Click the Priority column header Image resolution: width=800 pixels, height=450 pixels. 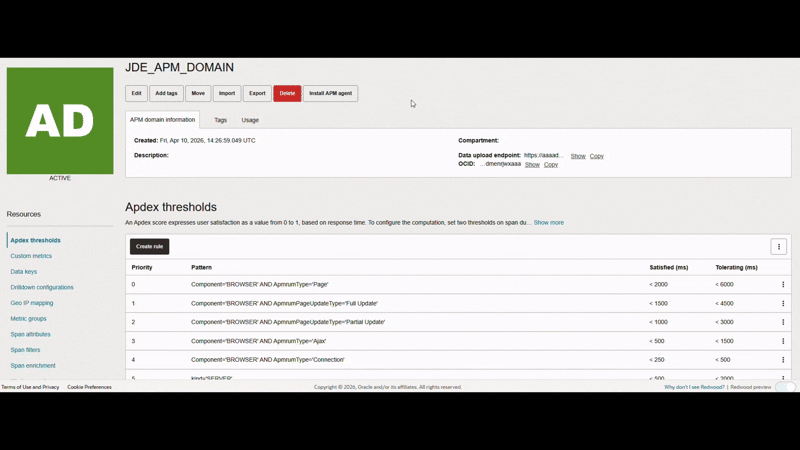(x=142, y=267)
